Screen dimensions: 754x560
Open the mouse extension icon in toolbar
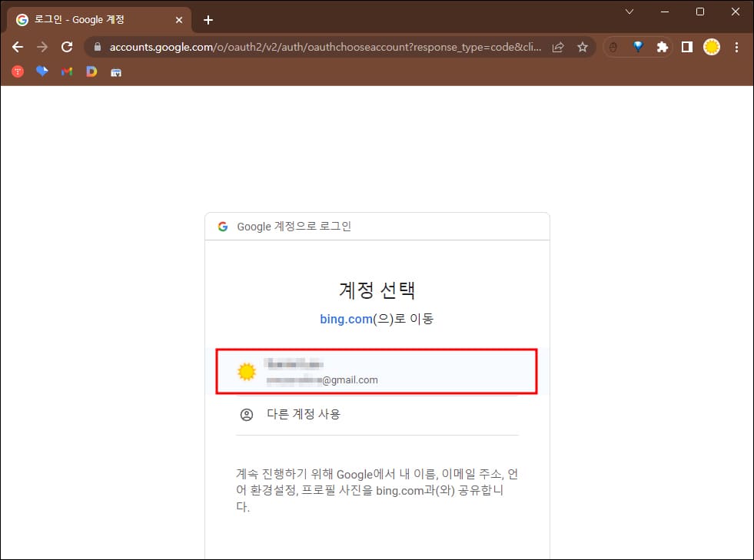coord(613,47)
